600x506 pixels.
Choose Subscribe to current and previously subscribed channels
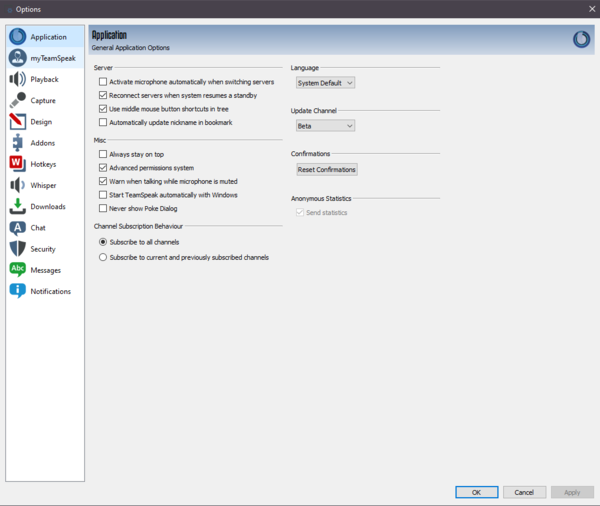pos(103,257)
